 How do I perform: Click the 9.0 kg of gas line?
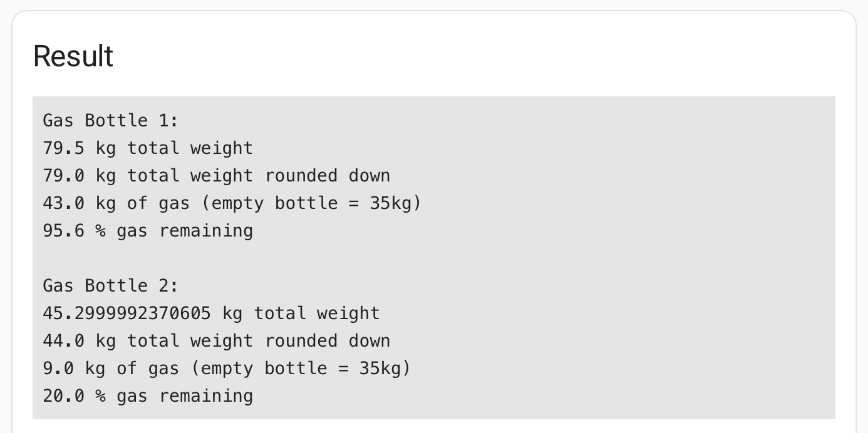[x=227, y=368]
